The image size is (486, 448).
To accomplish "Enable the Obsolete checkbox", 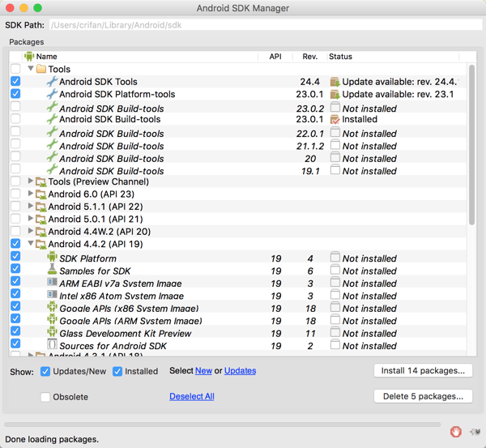I will pyautogui.click(x=45, y=397).
